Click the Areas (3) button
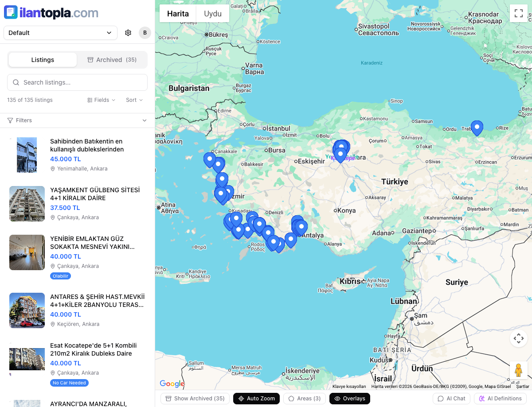The height and width of the screenshot is (407, 532). click(x=304, y=398)
